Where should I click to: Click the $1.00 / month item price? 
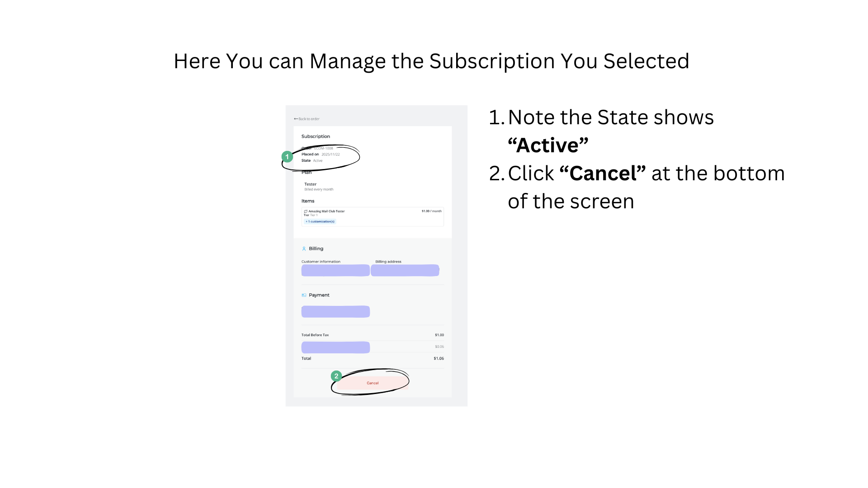point(431,211)
